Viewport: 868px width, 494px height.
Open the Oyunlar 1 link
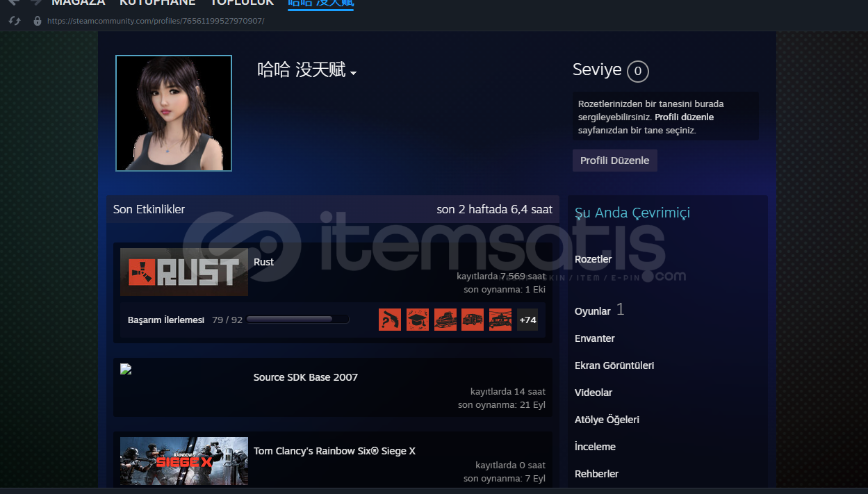[599, 311]
